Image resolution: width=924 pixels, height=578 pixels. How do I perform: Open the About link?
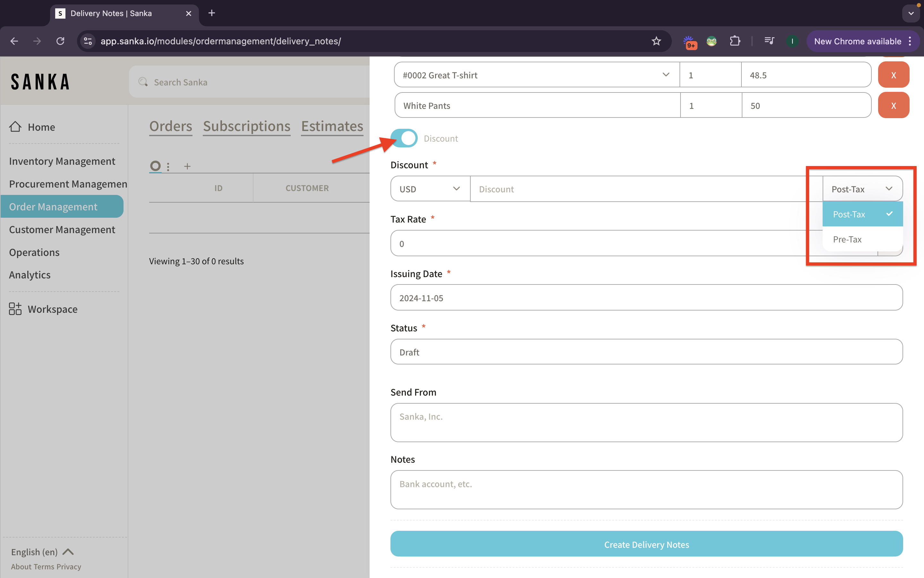(x=21, y=566)
